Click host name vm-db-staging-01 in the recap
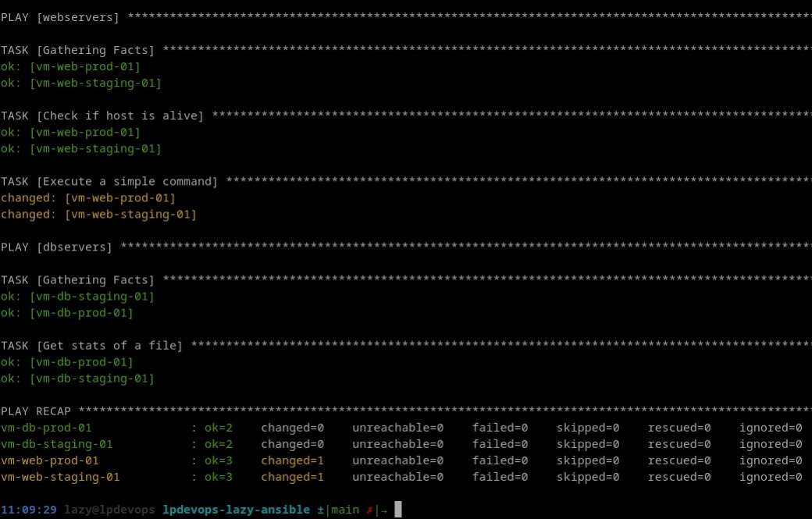Image resolution: width=812 pixels, height=519 pixels. [57, 444]
